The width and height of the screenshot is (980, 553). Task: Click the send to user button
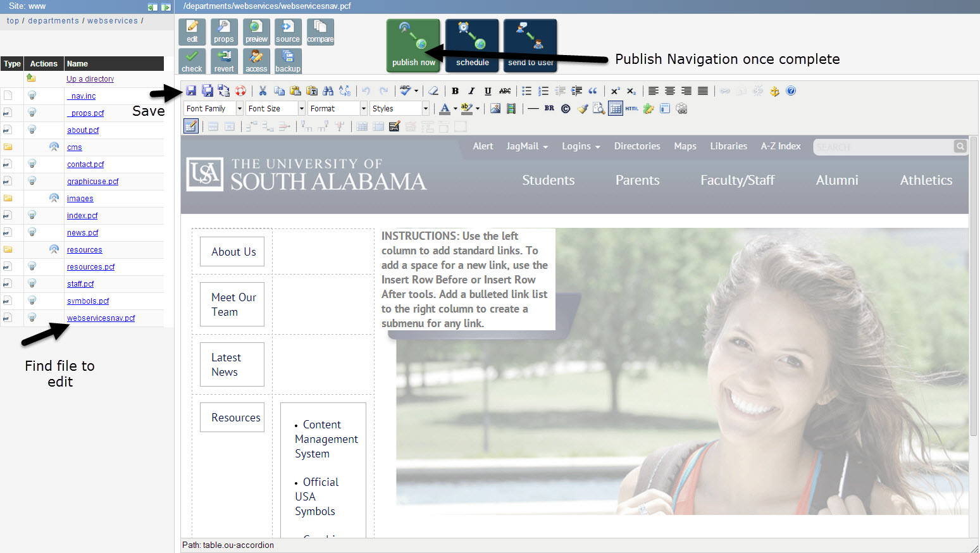coord(530,44)
